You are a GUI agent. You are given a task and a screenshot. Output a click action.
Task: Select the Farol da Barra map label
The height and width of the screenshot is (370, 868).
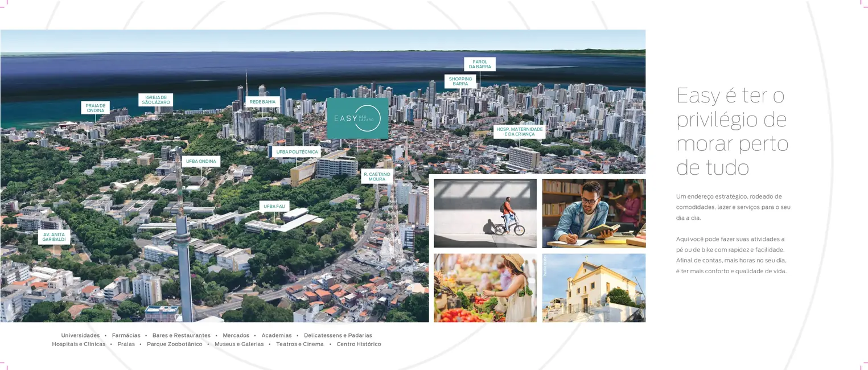(479, 64)
